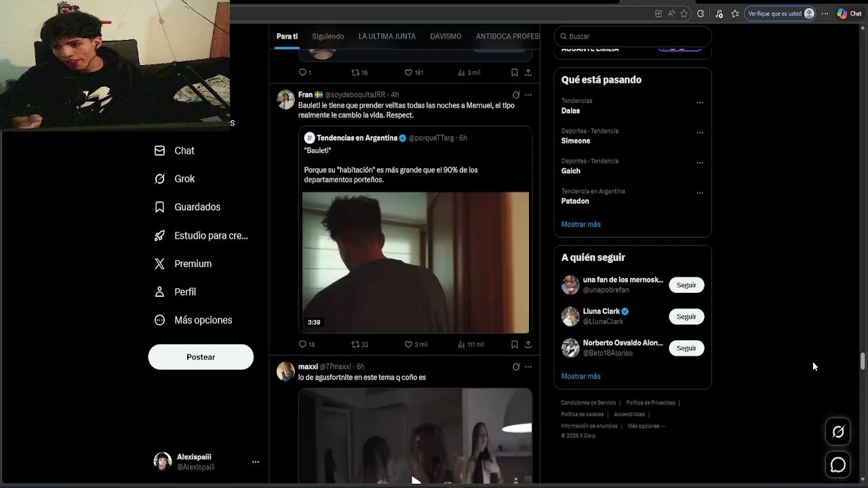Go to Perfil page

click(x=175, y=291)
